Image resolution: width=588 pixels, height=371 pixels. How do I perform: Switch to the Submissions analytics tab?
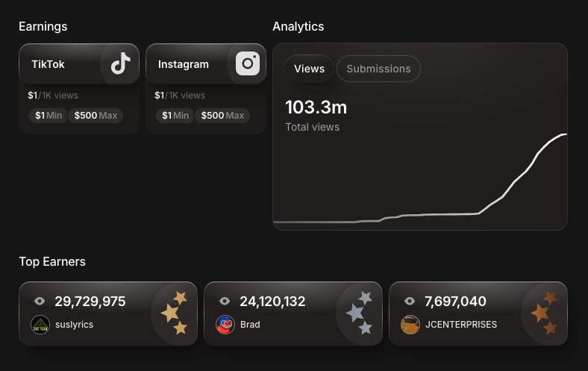point(378,69)
